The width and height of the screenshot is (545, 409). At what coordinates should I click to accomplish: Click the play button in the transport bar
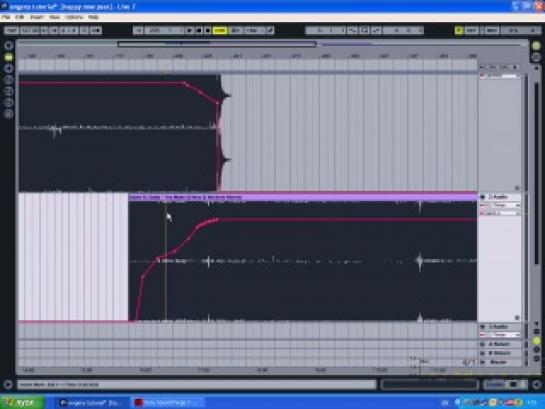pyautogui.click(x=190, y=31)
